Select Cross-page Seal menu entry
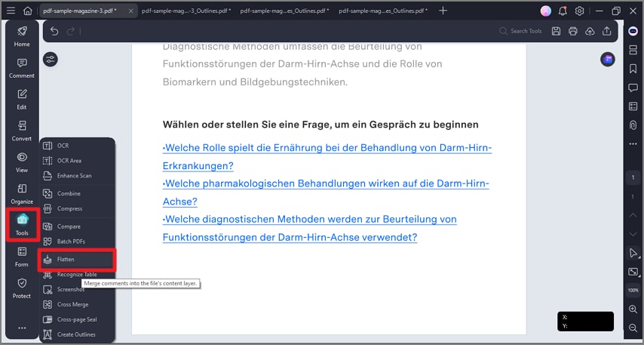The width and height of the screenshot is (644, 345). (x=77, y=319)
